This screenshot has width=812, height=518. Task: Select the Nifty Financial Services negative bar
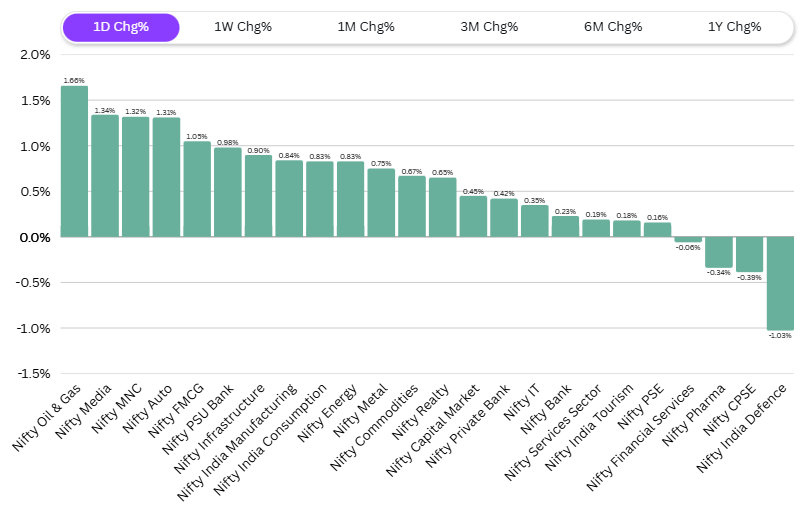pyautogui.click(x=688, y=239)
